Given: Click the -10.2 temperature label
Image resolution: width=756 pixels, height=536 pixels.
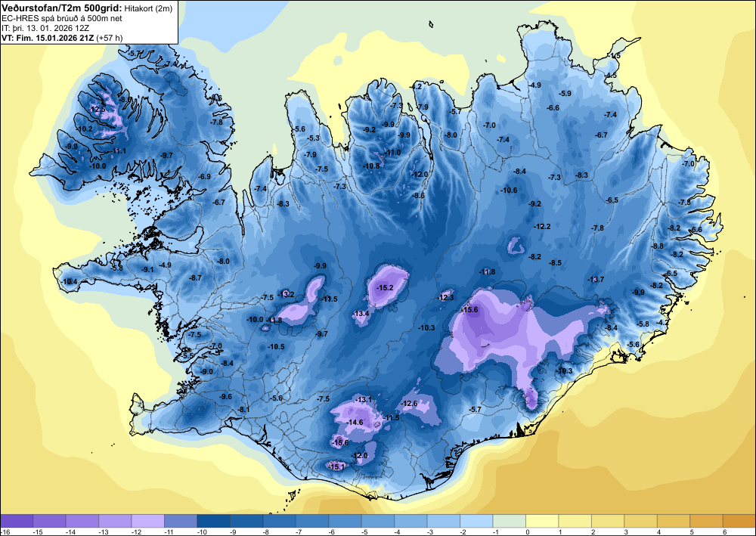Looking at the screenshot, I should click(x=85, y=129).
